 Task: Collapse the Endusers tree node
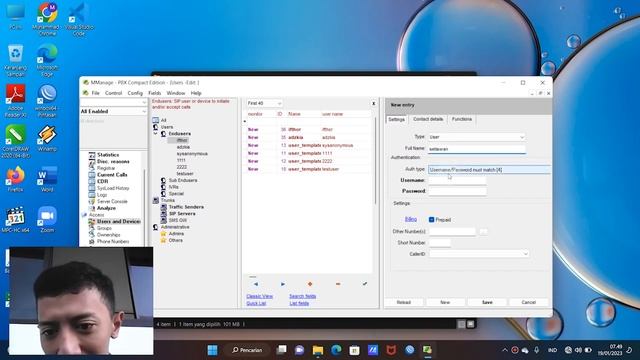click(156, 133)
